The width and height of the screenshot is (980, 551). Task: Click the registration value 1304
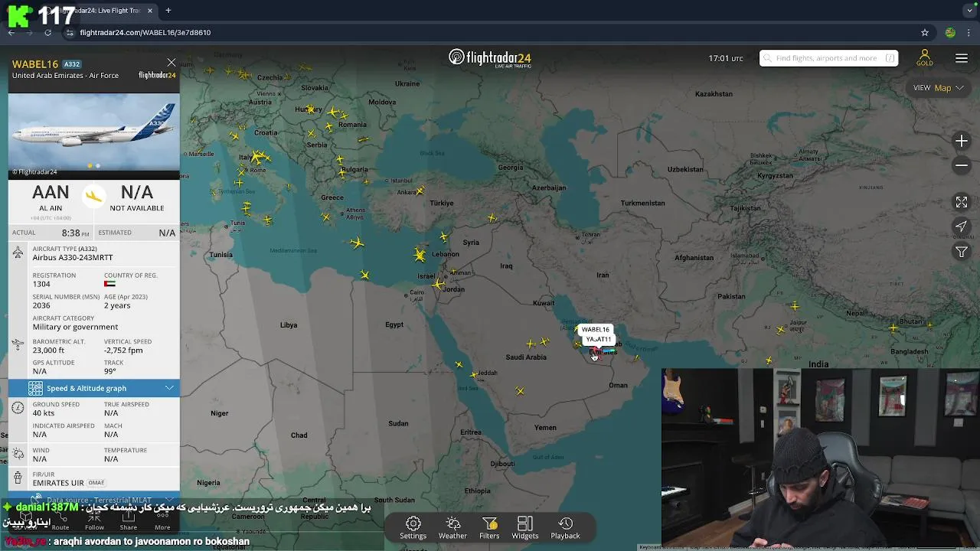click(41, 284)
